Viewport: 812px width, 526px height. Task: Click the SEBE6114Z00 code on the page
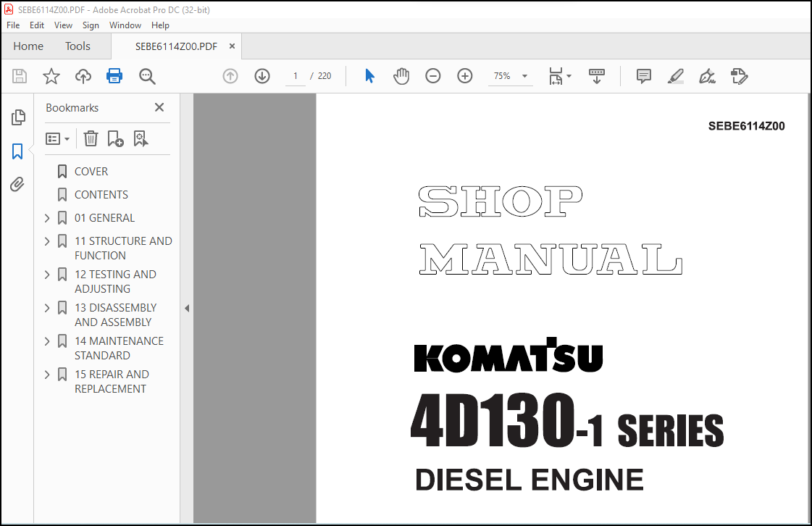tap(746, 126)
